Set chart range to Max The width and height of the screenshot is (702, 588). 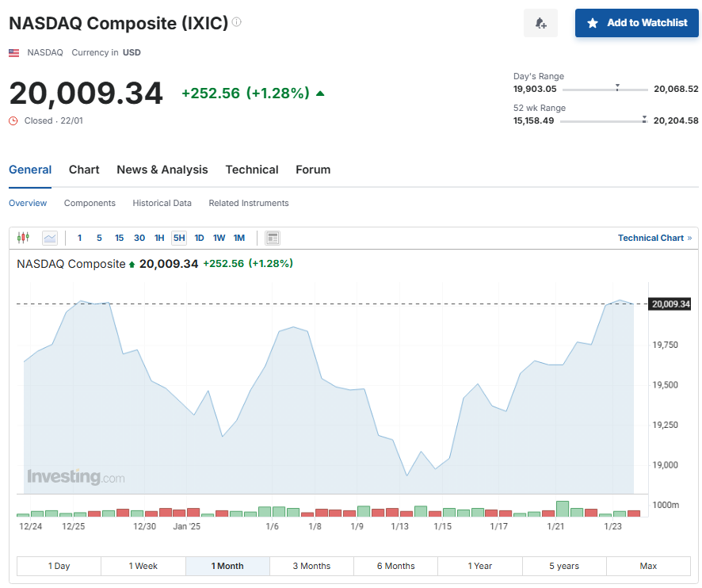pos(648,566)
